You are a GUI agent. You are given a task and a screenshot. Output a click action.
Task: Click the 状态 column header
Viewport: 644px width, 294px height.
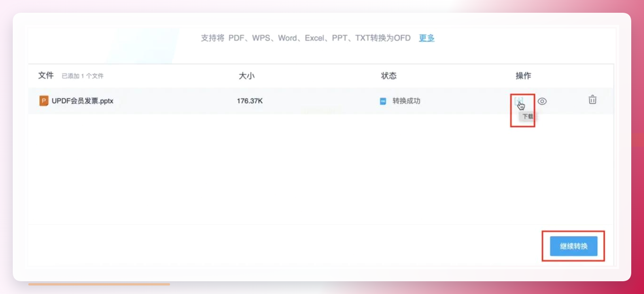389,76
